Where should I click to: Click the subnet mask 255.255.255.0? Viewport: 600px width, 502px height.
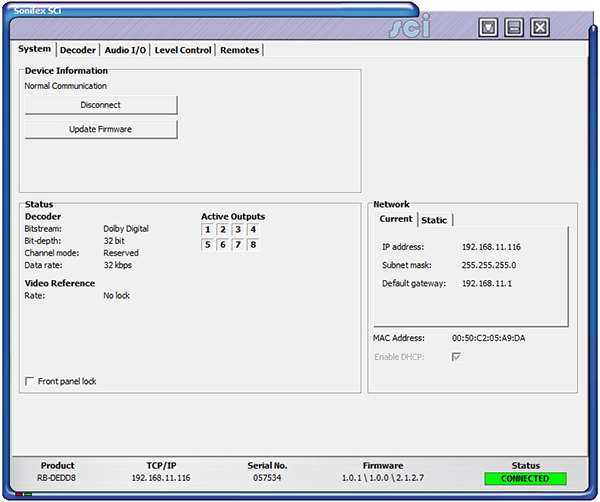click(x=489, y=265)
